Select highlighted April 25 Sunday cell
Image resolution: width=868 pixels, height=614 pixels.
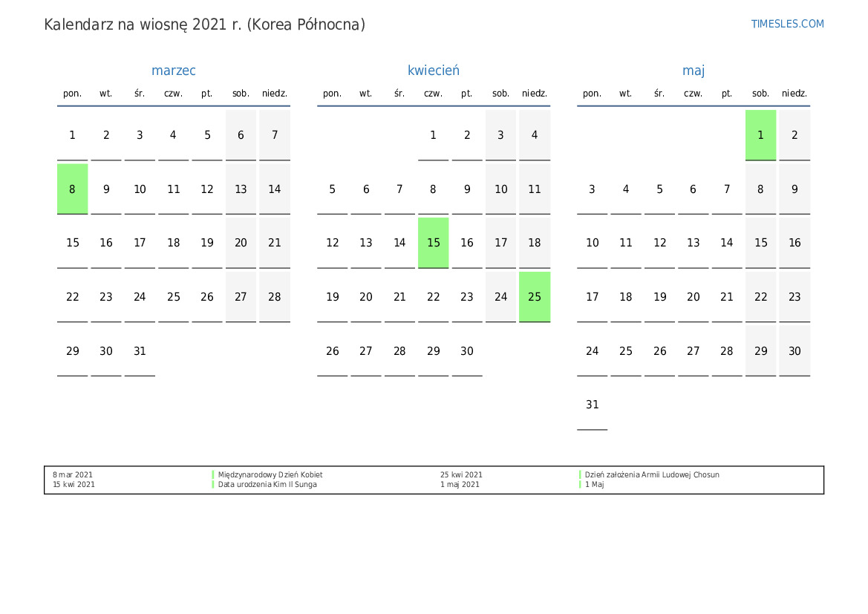534,297
